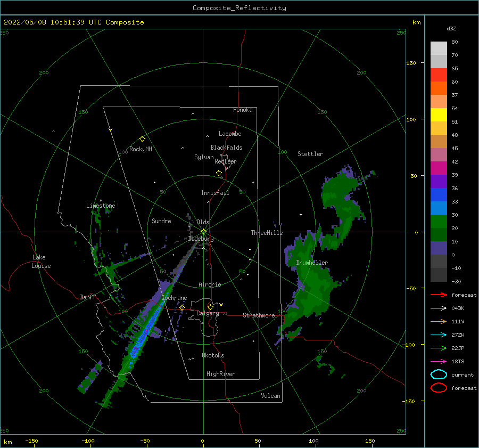Viewport: 479px width, 448px height.
Task: Click the red forecast arrow in legend
Action: coord(439,295)
